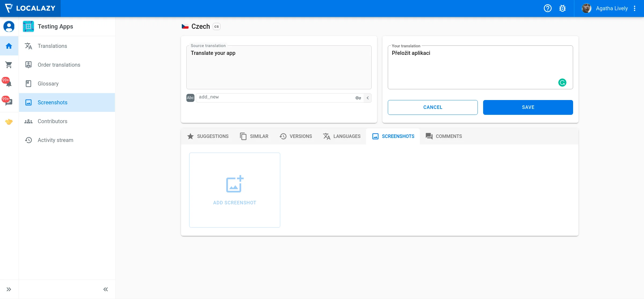Click the Abc type badge icon
Image resolution: width=644 pixels, height=299 pixels.
190,98
